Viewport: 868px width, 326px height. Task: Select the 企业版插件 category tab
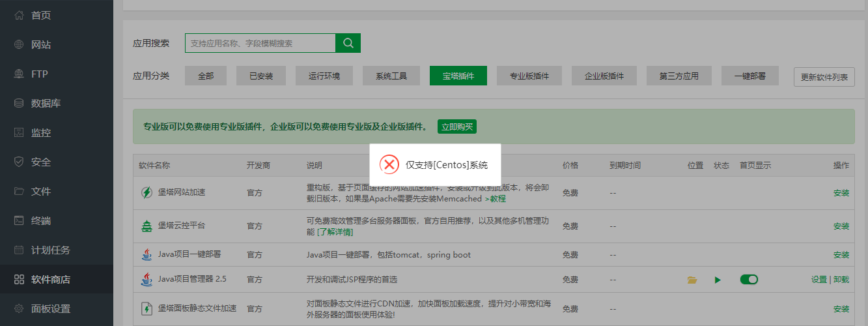(x=604, y=76)
